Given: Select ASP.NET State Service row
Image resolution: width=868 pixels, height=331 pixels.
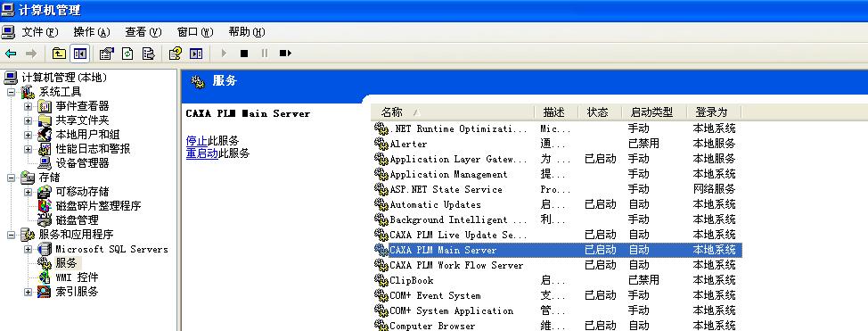Looking at the screenshot, I should coord(556,189).
